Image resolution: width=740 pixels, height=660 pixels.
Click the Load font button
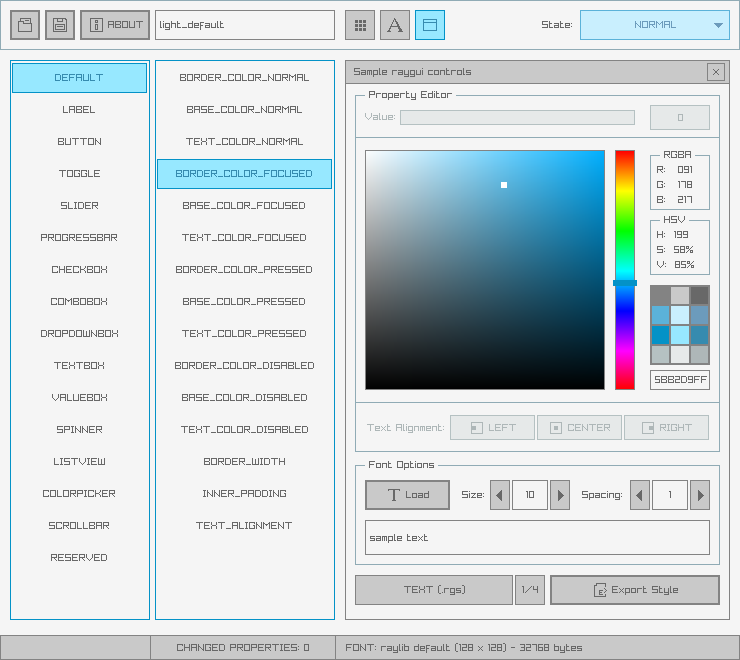407,495
